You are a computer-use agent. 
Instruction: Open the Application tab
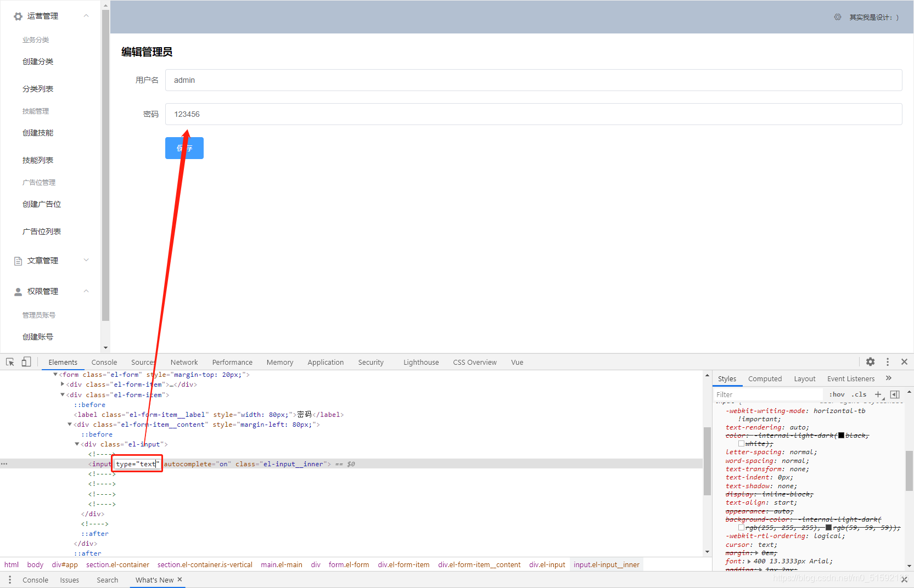click(326, 362)
